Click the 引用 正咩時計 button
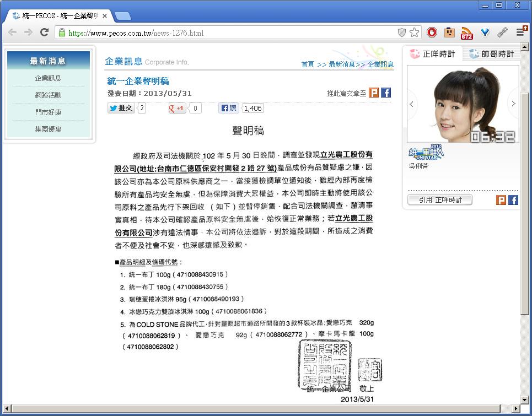 440,199
